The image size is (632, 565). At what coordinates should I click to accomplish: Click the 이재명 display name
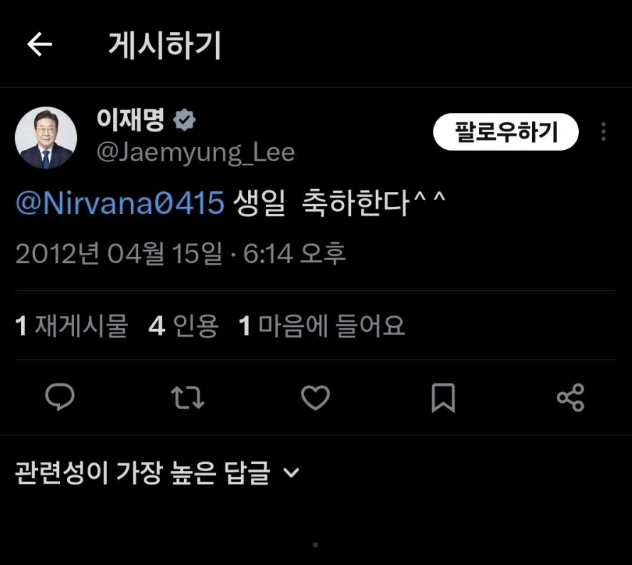[131, 121]
